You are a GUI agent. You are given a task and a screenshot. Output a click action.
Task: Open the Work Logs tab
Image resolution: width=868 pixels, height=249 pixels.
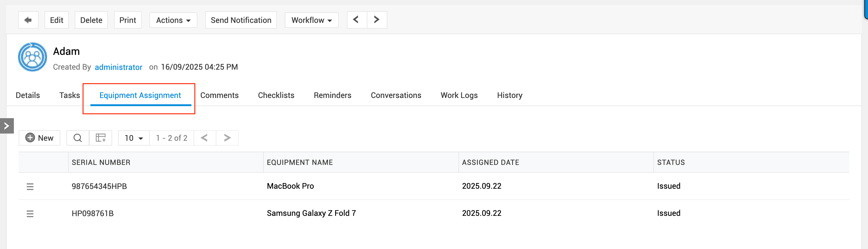click(459, 95)
